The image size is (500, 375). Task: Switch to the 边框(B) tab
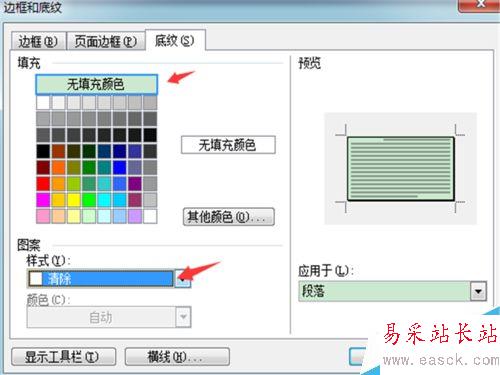[38, 41]
